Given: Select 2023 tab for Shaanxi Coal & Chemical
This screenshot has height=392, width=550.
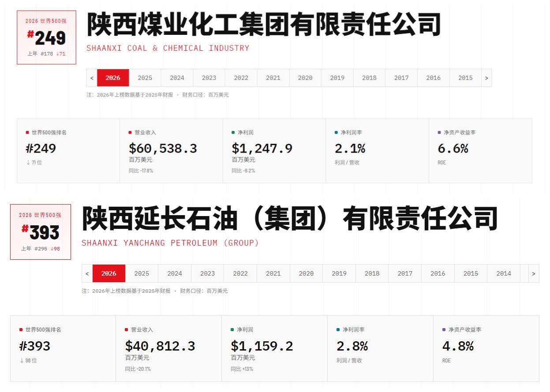Looking at the screenshot, I should [x=209, y=78].
